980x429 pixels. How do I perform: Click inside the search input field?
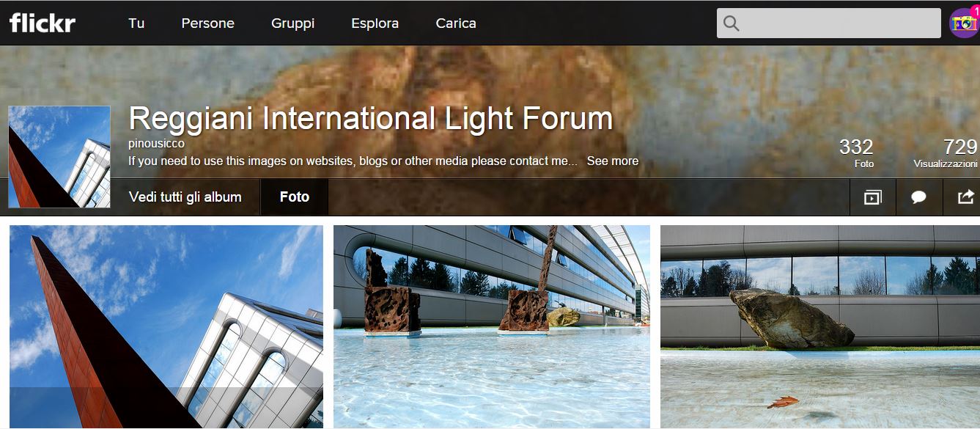tap(829, 23)
